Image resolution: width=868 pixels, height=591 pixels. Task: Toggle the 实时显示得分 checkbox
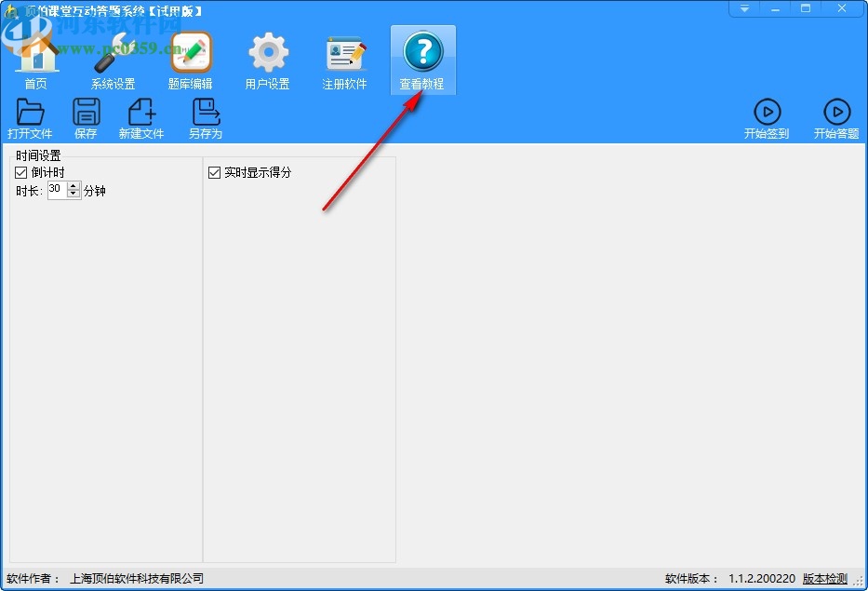click(x=214, y=173)
